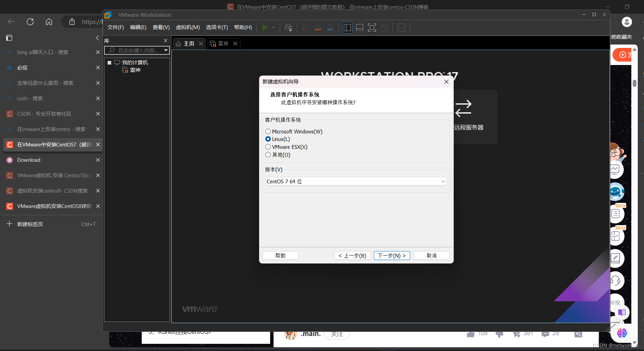This screenshot has width=644, height=351.
Task: Open the snapshot manager wrench icon
Action: tap(330, 28)
